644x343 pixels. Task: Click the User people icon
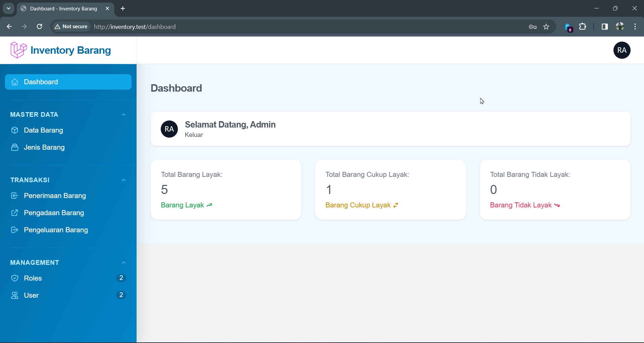pos(14,295)
